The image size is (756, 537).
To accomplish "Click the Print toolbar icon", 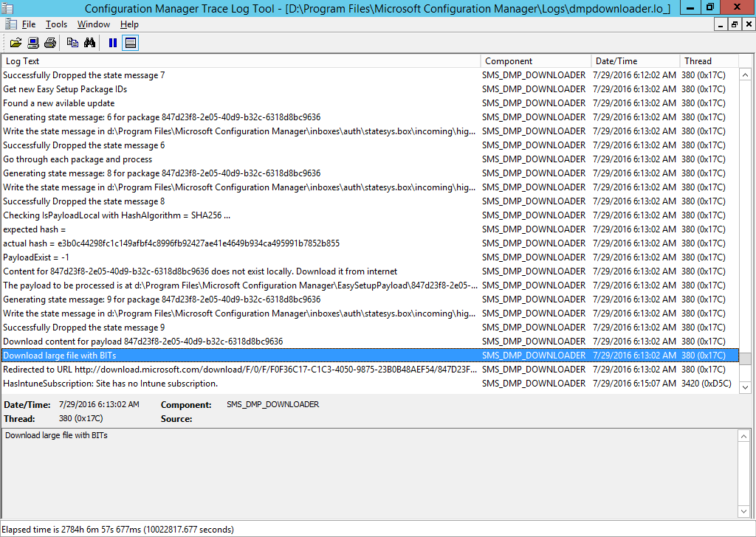I will (x=50, y=43).
